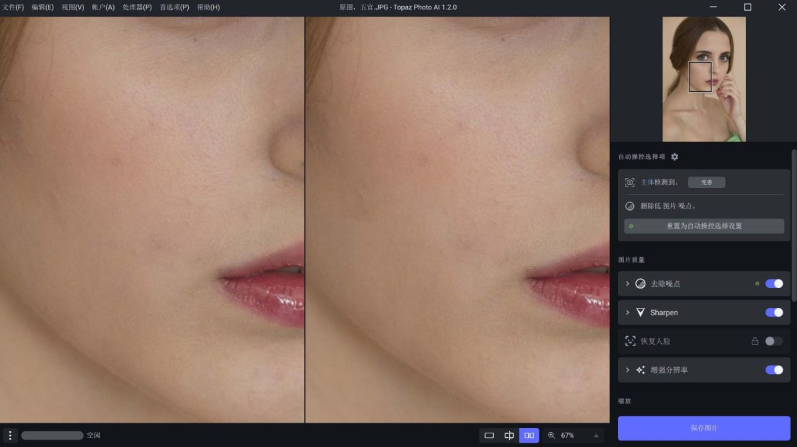This screenshot has height=447, width=797.
Task: Open the 视图(V) menu
Action: (x=73, y=7)
